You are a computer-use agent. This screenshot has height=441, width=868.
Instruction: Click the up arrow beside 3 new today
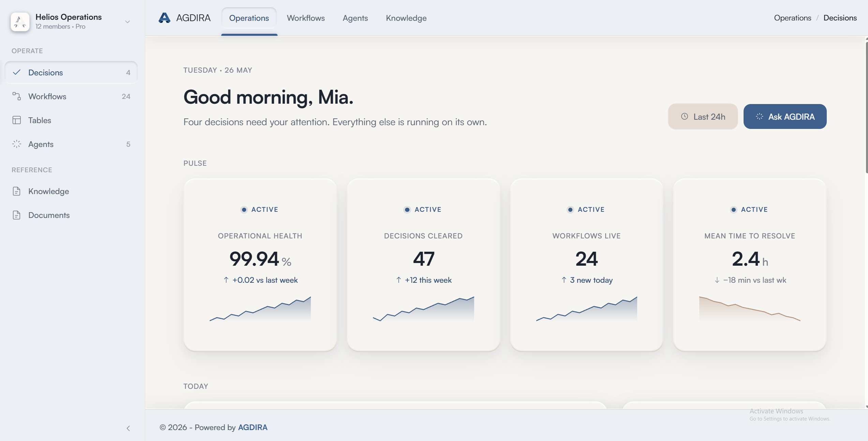click(x=564, y=280)
